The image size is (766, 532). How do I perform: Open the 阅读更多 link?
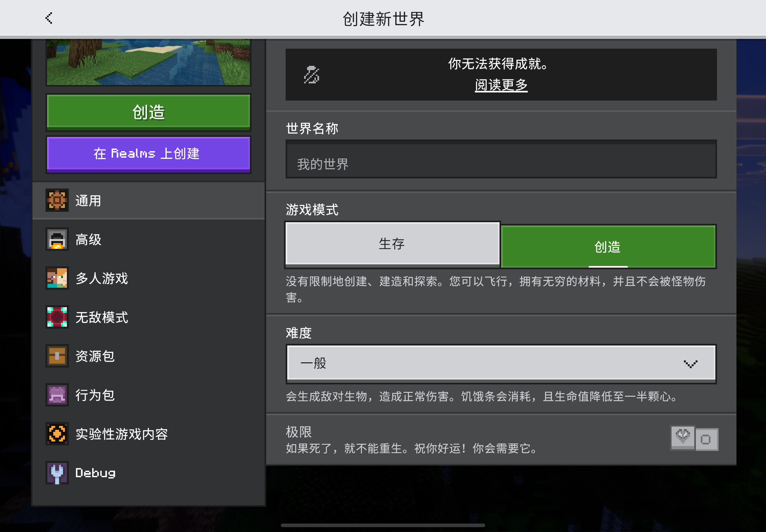pyautogui.click(x=501, y=85)
